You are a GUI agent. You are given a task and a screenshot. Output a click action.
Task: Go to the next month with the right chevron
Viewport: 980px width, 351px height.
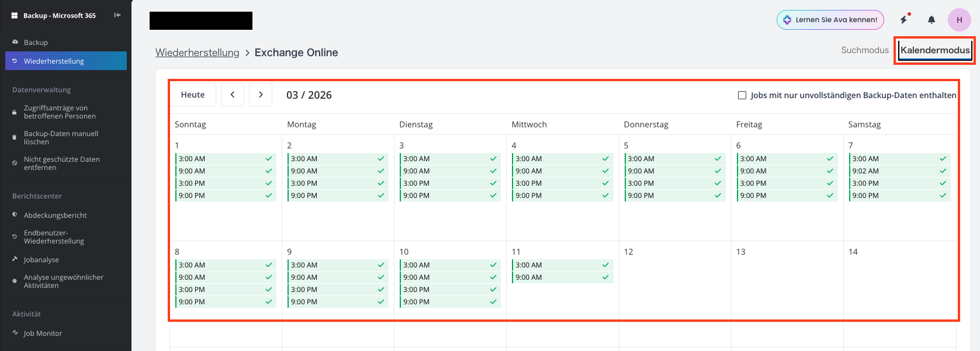click(261, 95)
